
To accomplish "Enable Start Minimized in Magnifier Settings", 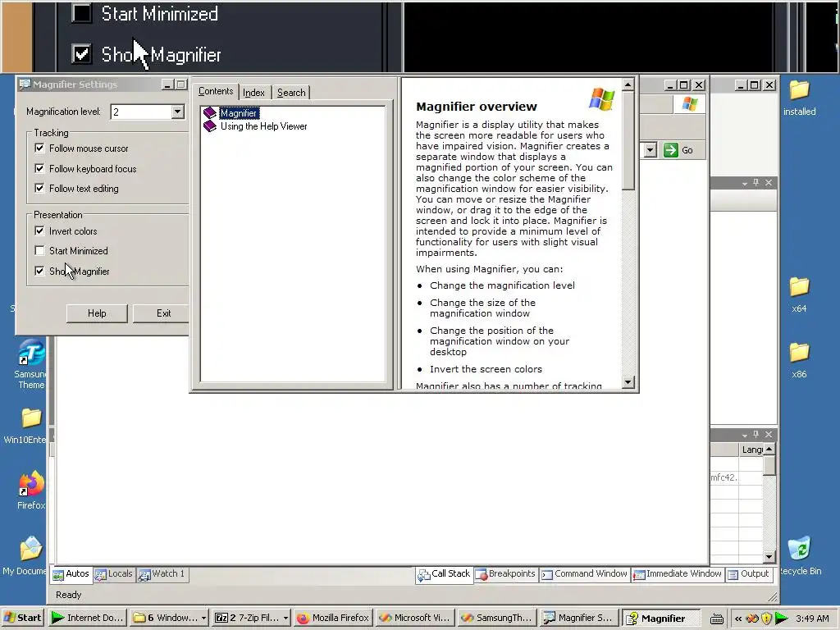I will [x=39, y=251].
